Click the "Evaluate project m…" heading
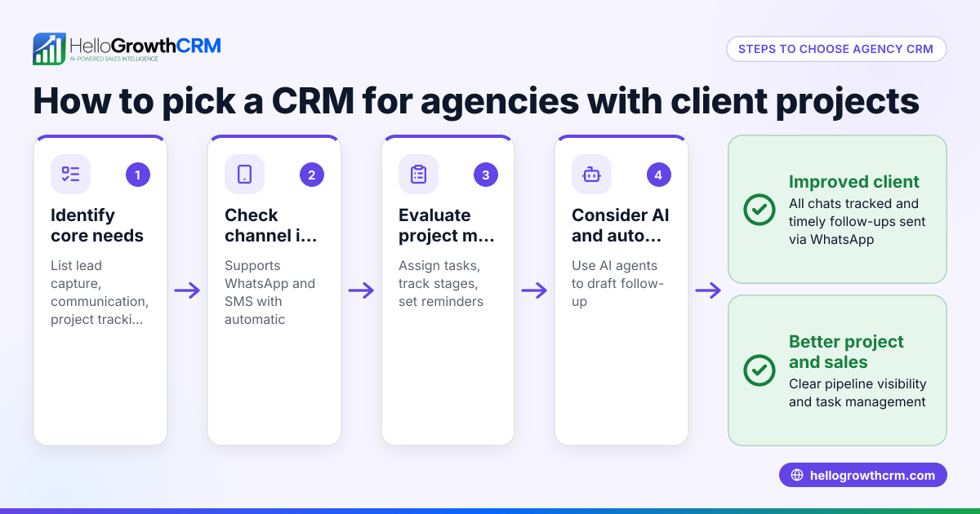Screen dimensions: 980x514 (x=446, y=225)
